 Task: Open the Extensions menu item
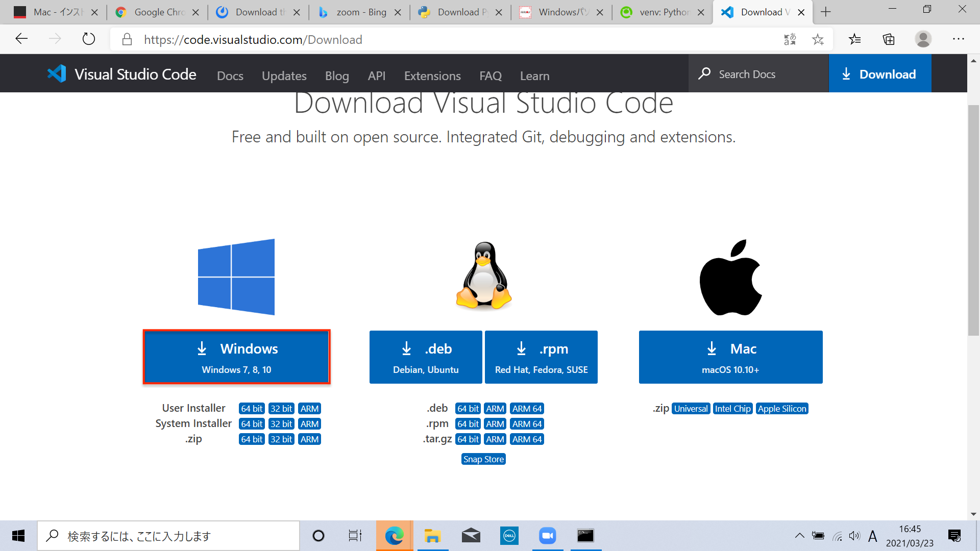pyautogui.click(x=432, y=76)
